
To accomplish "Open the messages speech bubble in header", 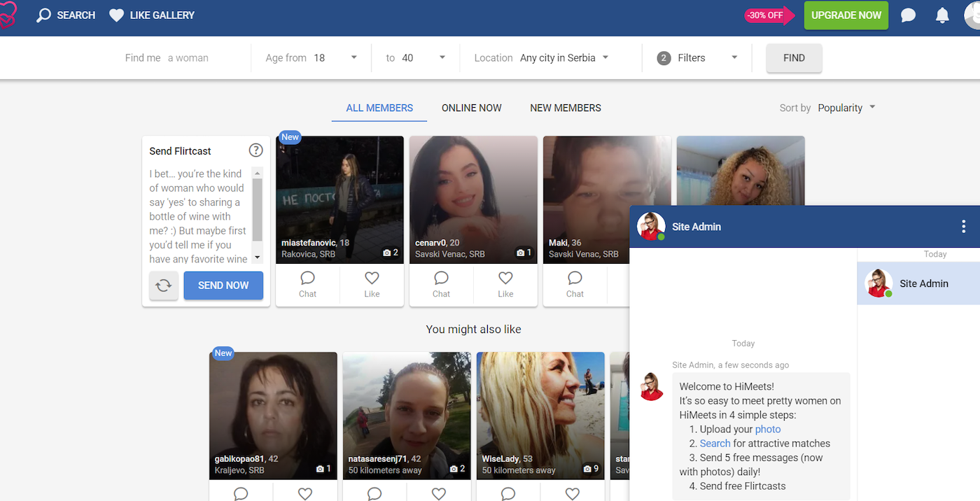I will coord(909,15).
